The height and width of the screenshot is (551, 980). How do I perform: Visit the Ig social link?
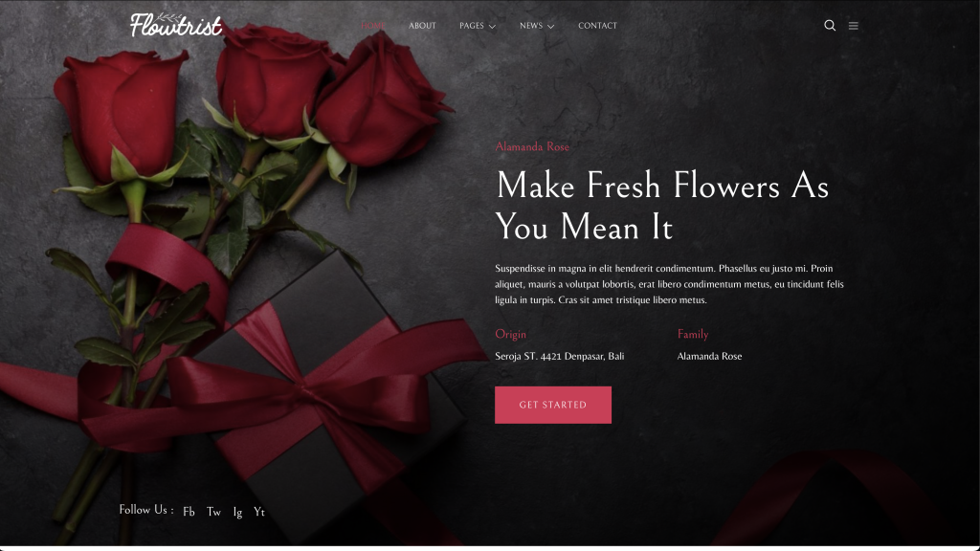click(x=237, y=513)
